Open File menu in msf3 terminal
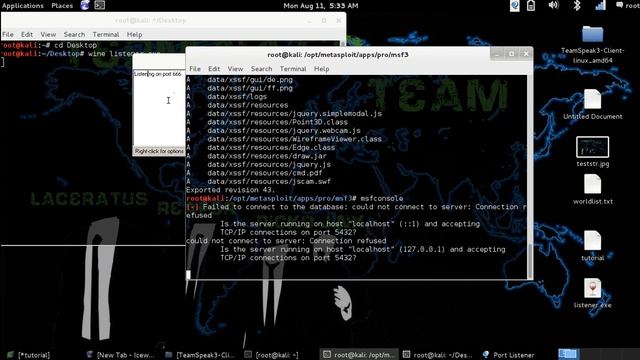Viewport: 640px width, 360px height. 195,69
